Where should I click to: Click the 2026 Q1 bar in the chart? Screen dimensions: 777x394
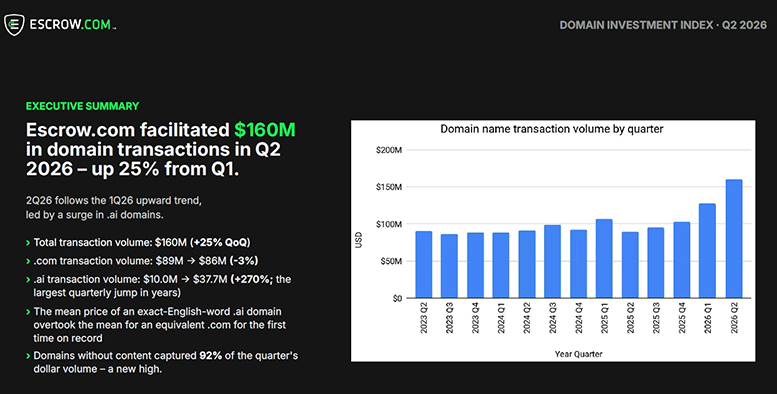pyautogui.click(x=708, y=251)
